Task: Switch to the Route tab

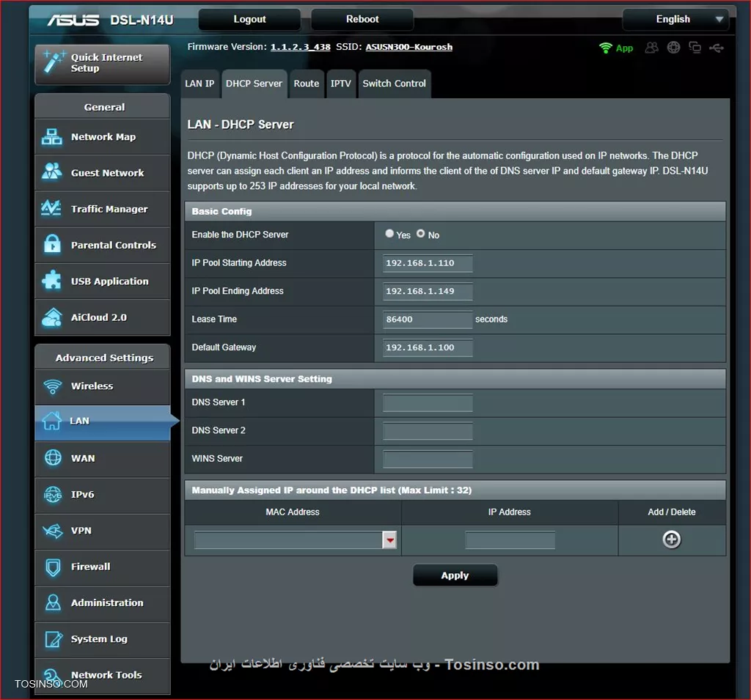Action: pyautogui.click(x=306, y=84)
